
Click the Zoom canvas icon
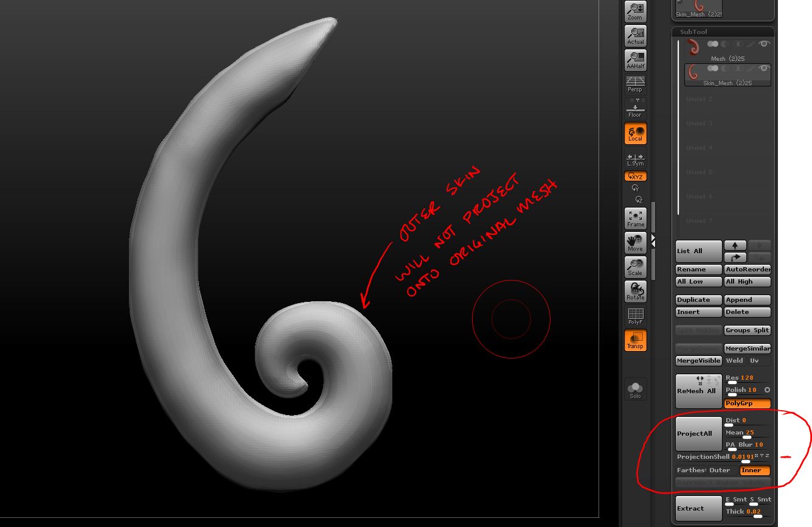[635, 11]
